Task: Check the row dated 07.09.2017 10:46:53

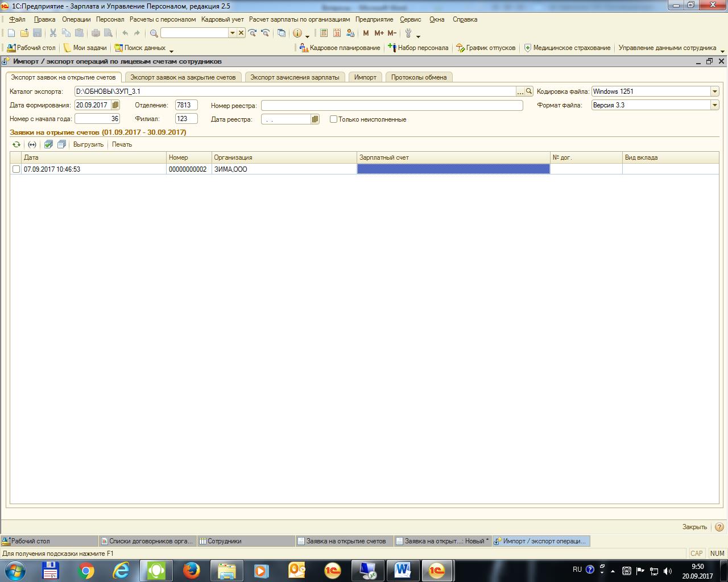Action: (x=16, y=169)
